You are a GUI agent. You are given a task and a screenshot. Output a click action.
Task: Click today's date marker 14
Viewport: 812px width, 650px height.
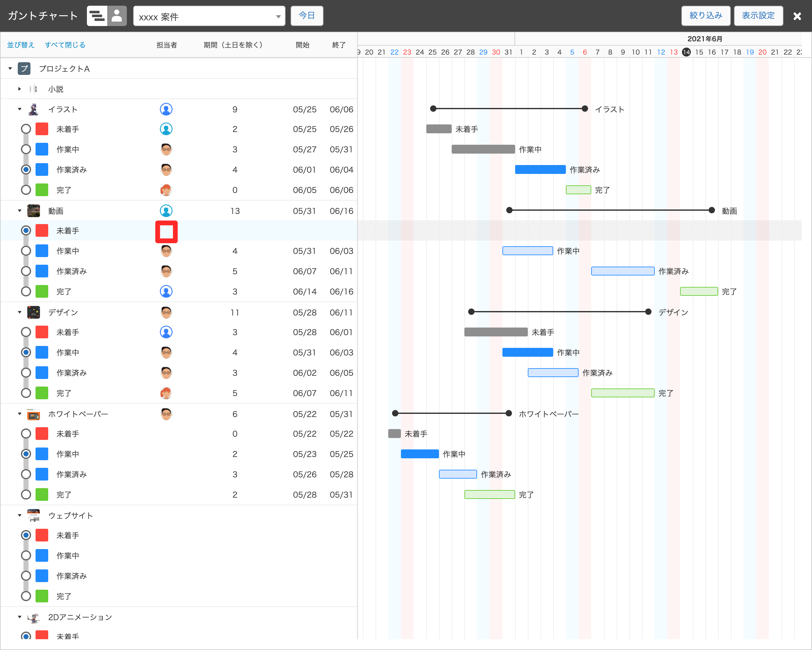tap(686, 52)
